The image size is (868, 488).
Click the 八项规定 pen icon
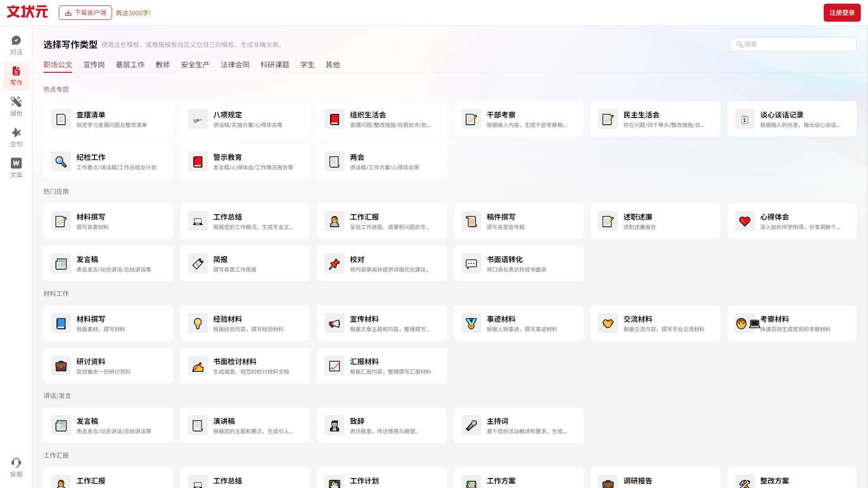click(198, 119)
